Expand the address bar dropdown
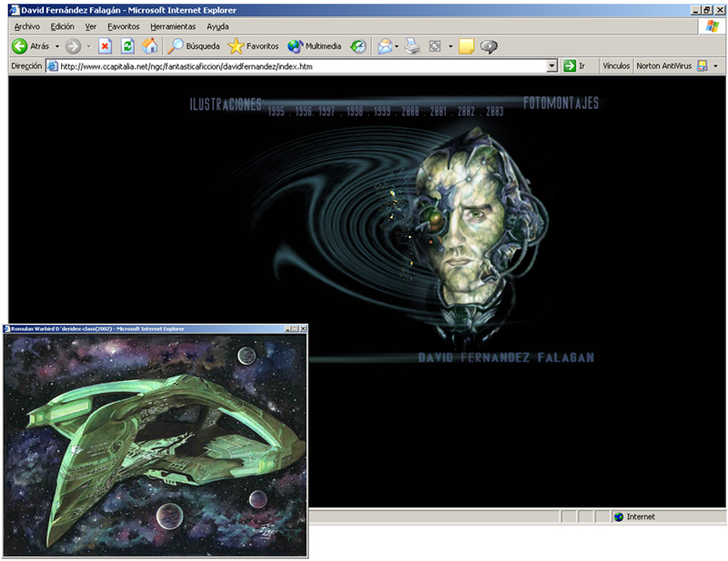Image resolution: width=728 pixels, height=561 pixels. [x=551, y=66]
